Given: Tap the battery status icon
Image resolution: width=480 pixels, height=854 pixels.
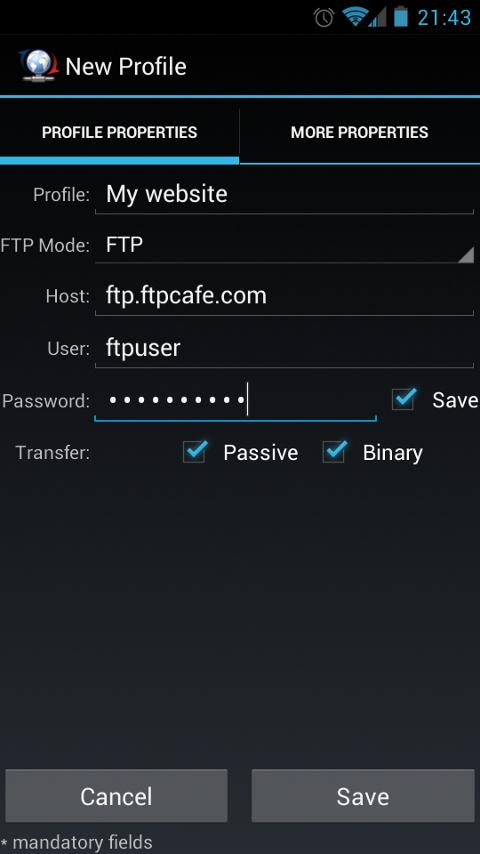Looking at the screenshot, I should [402, 16].
